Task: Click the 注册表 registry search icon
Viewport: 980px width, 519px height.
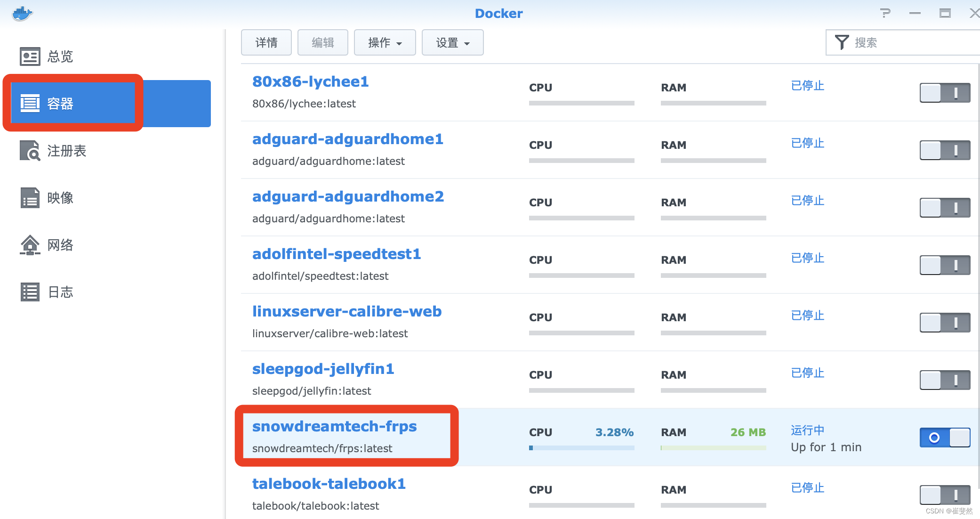Action: click(30, 151)
